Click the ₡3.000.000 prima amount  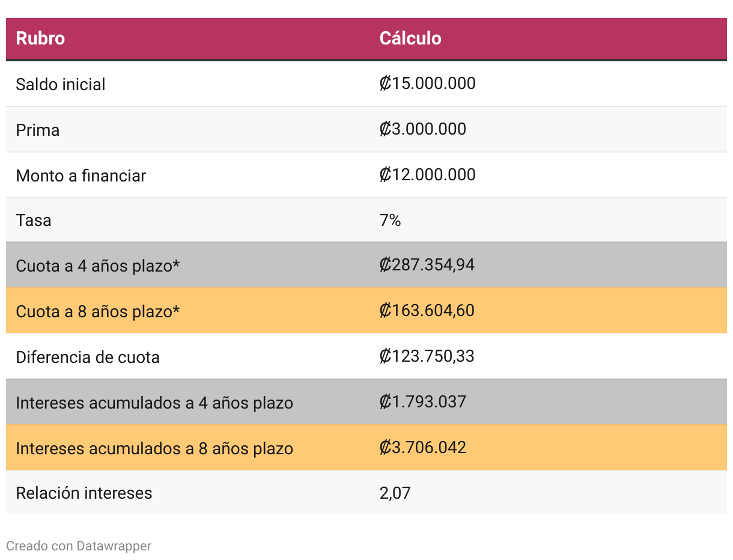[422, 129]
